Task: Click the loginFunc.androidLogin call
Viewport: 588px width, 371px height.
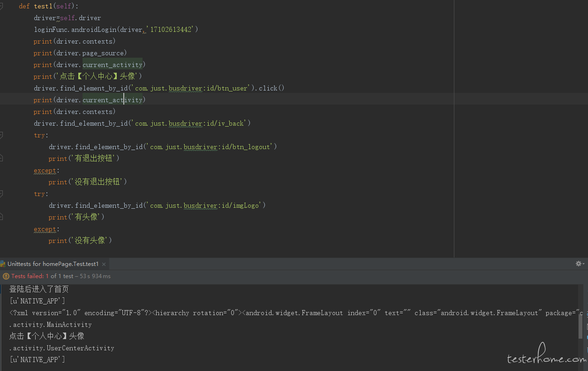Action: click(x=116, y=30)
